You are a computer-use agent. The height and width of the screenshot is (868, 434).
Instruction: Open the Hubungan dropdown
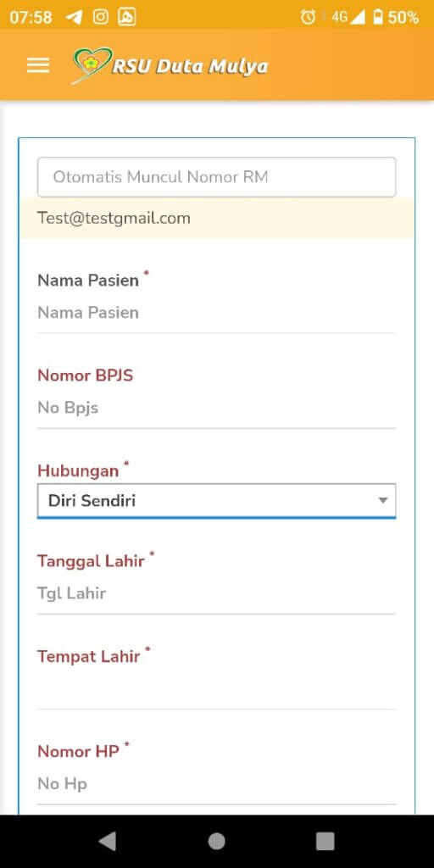pos(216,500)
